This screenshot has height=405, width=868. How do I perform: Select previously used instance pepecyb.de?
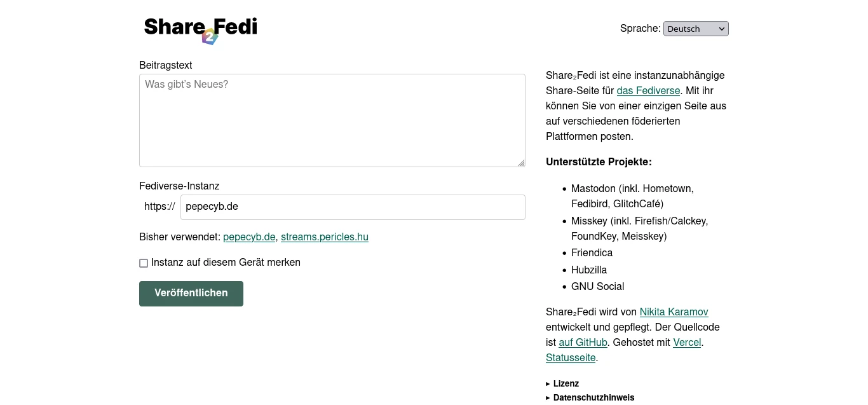249,237
